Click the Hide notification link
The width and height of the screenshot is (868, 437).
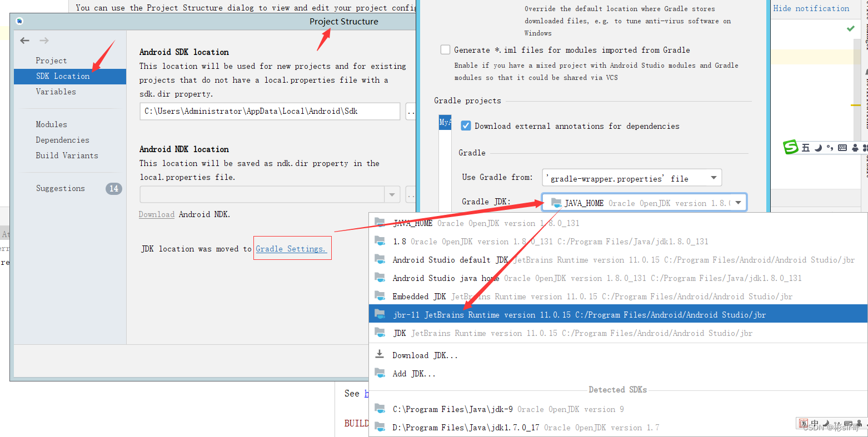coord(811,8)
